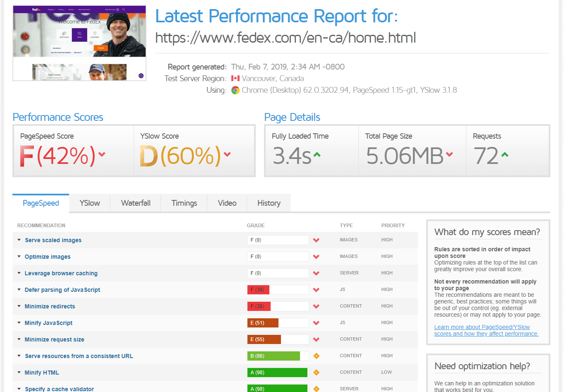This screenshot has width=564, height=392.
Task: Click the down arrow beside YSlow score D(60%)
Action: (227, 154)
